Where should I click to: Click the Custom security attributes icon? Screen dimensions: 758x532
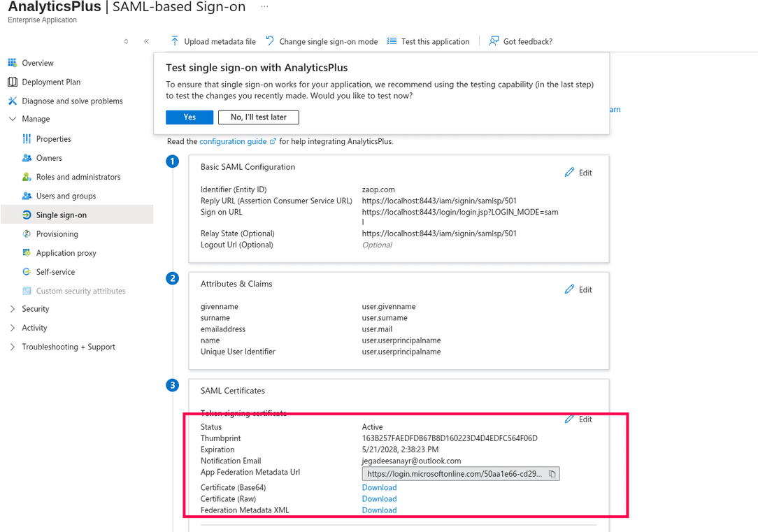27,291
